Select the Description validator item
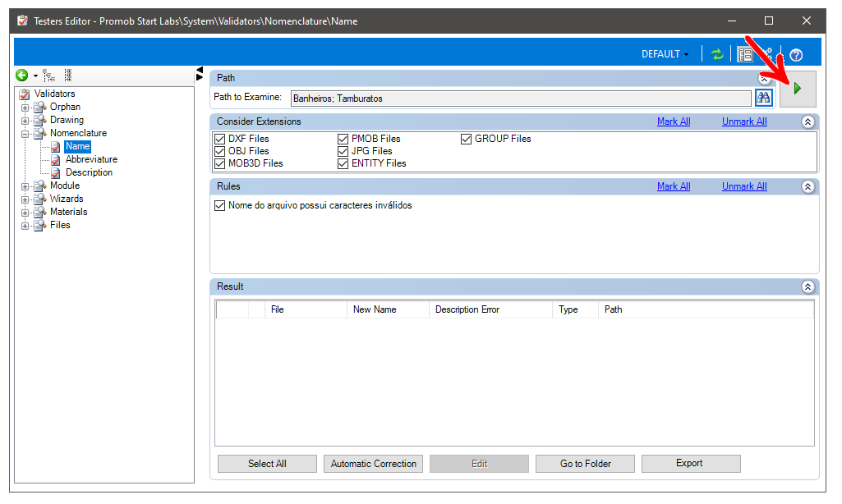Image resolution: width=842 pixels, height=504 pixels. pyautogui.click(x=90, y=172)
